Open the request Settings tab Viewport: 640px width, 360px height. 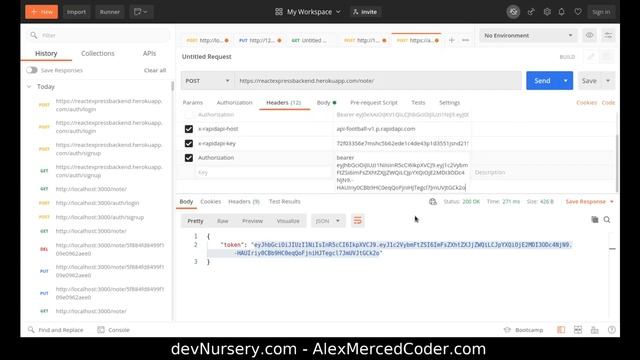pos(449,102)
